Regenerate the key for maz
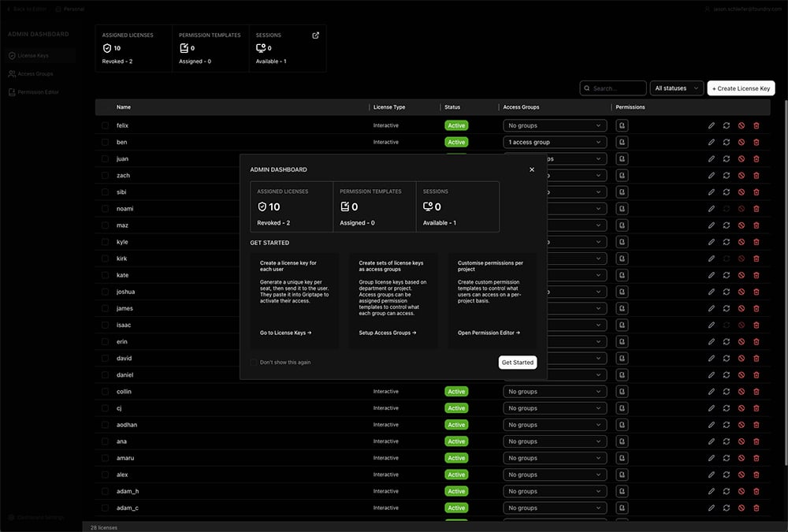This screenshot has height=532, width=788. 727,225
